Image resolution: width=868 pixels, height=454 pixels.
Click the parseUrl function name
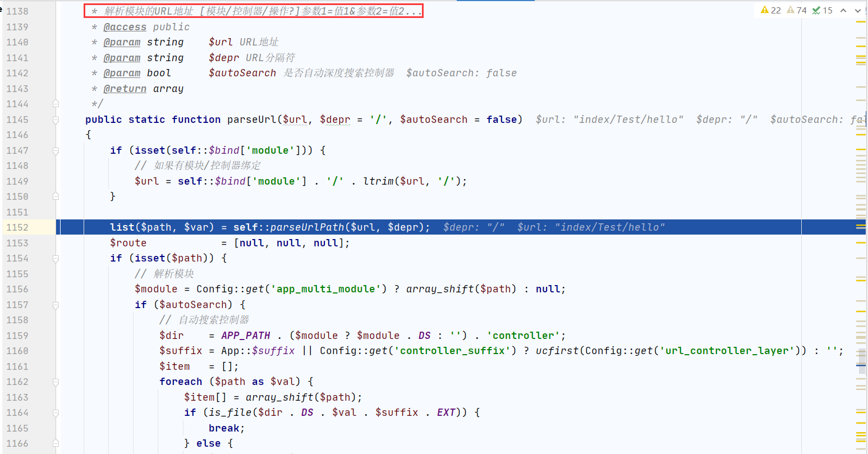coord(251,120)
